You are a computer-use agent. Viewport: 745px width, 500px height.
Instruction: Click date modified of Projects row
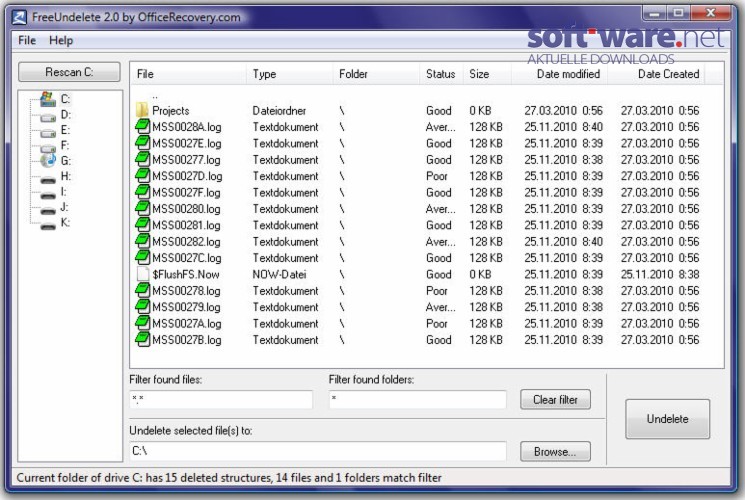[564, 111]
